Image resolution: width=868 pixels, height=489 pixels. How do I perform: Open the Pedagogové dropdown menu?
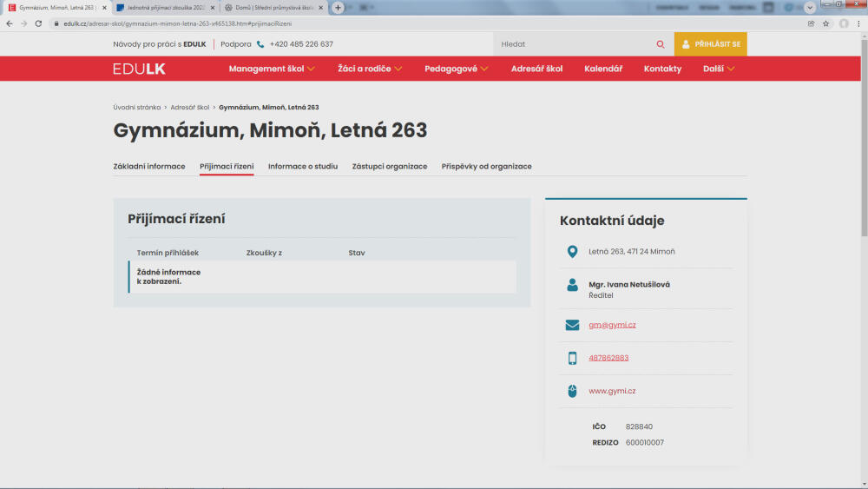[456, 69]
